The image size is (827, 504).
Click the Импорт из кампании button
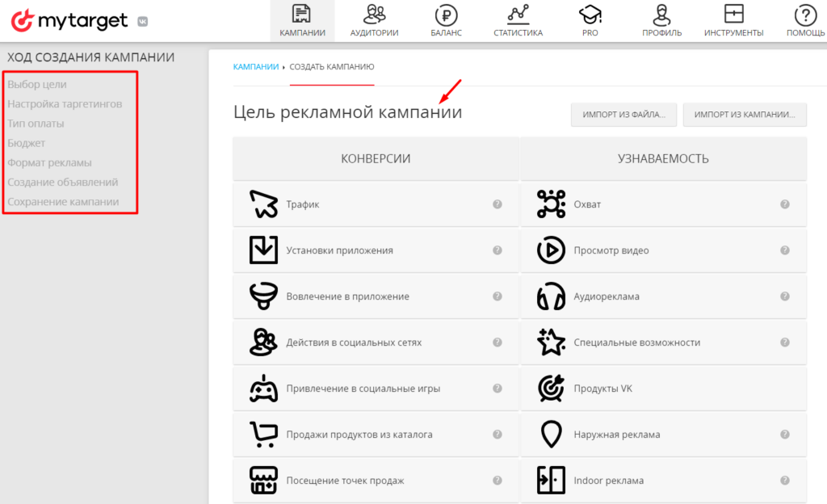745,115
